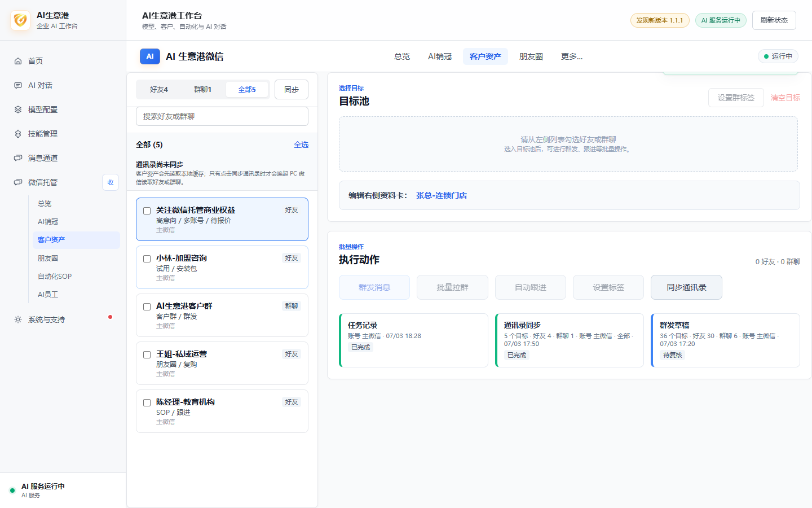Click the 搜索好友或群聊 search field
The height and width of the screenshot is (508, 812).
222,116
